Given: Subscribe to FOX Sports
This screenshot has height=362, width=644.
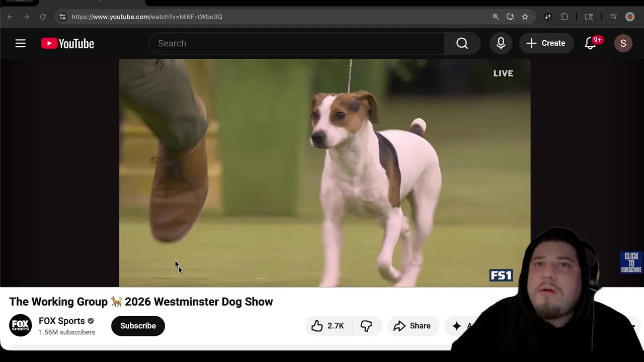Looking at the screenshot, I should [138, 326].
